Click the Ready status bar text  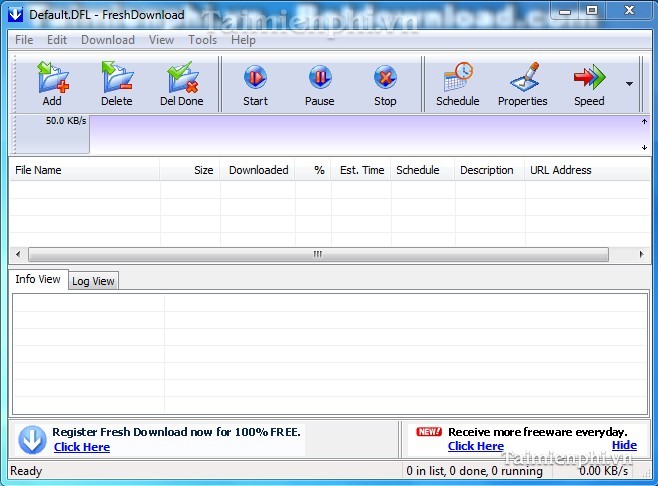pyautogui.click(x=26, y=471)
